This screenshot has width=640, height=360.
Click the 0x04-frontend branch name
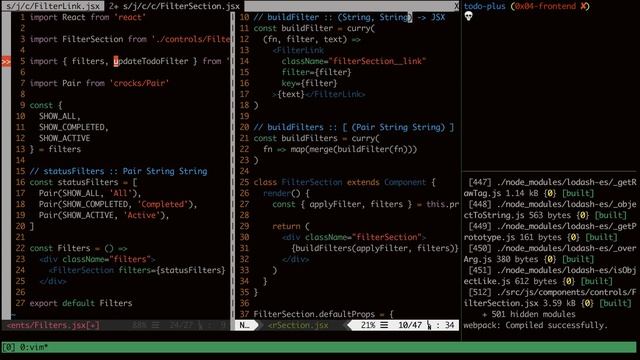click(545, 6)
